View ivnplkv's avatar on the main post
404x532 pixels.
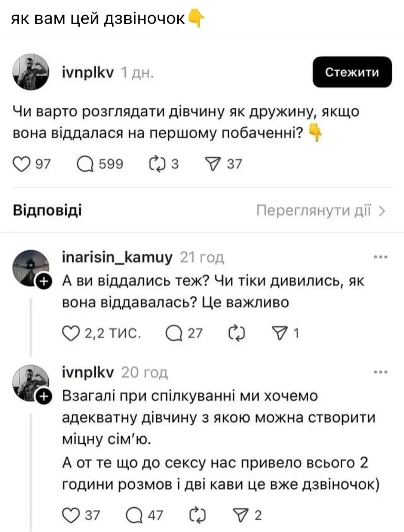tap(31, 72)
